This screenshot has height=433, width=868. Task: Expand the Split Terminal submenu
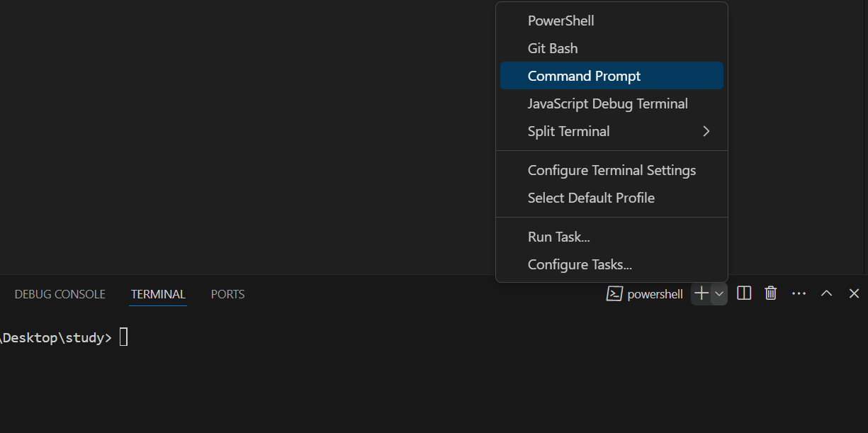(x=706, y=131)
